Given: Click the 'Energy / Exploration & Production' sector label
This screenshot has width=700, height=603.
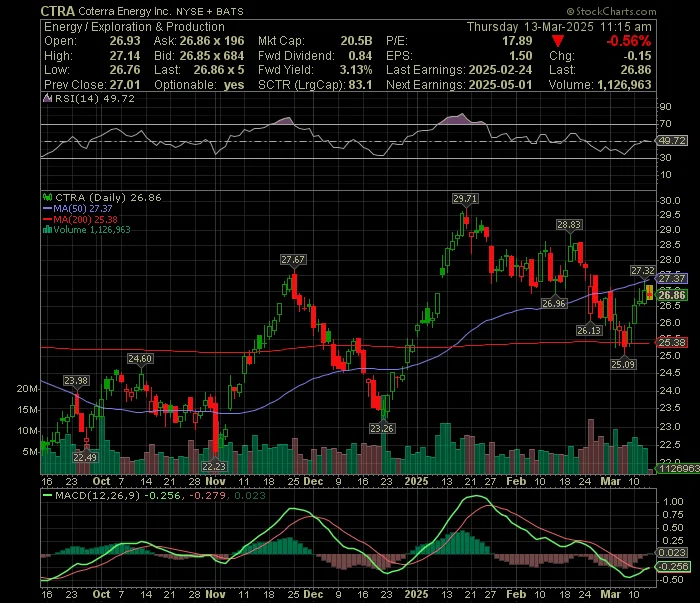Looking at the screenshot, I should pos(134,27).
